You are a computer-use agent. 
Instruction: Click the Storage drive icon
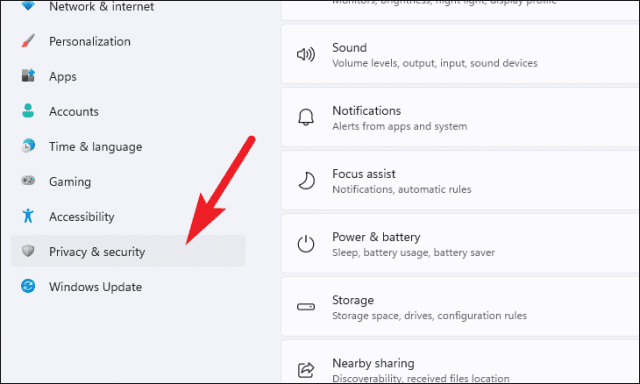point(306,307)
